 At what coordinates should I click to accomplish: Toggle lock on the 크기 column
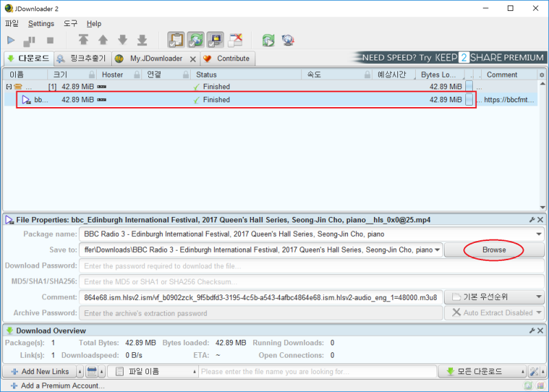92,75
